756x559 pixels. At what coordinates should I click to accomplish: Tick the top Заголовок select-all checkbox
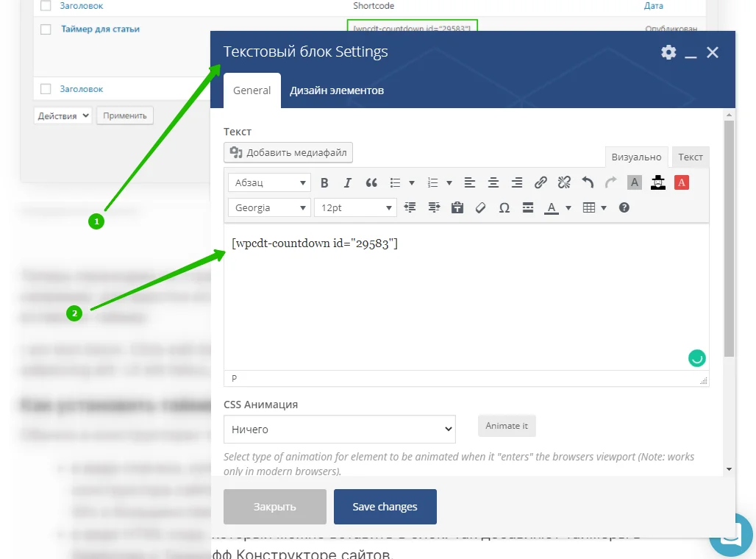pos(46,5)
